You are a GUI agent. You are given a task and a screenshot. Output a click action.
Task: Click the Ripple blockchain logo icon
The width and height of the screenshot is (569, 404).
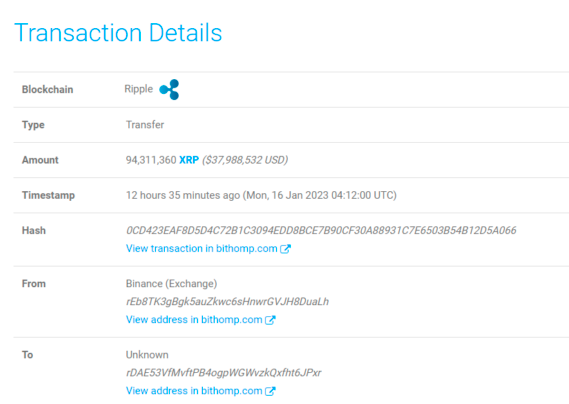tap(169, 89)
